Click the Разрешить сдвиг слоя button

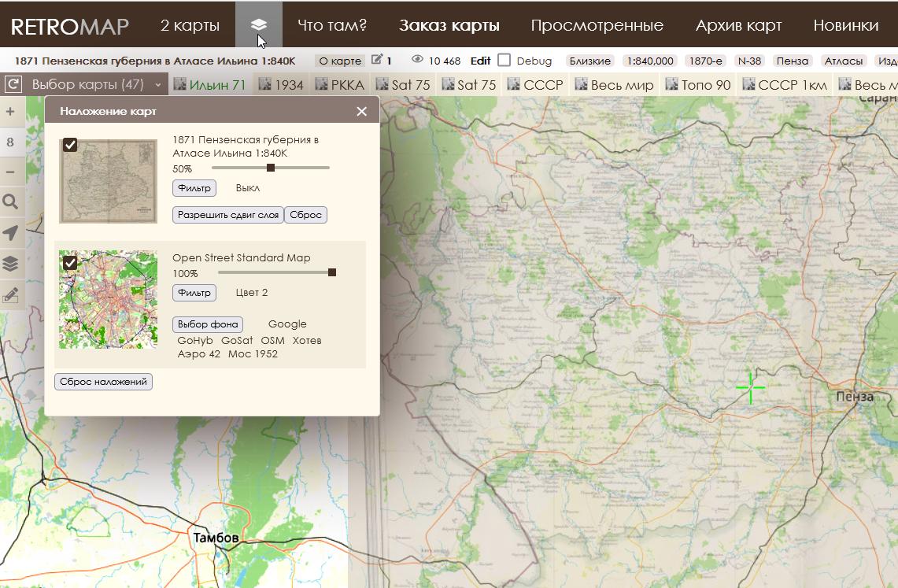(x=227, y=214)
